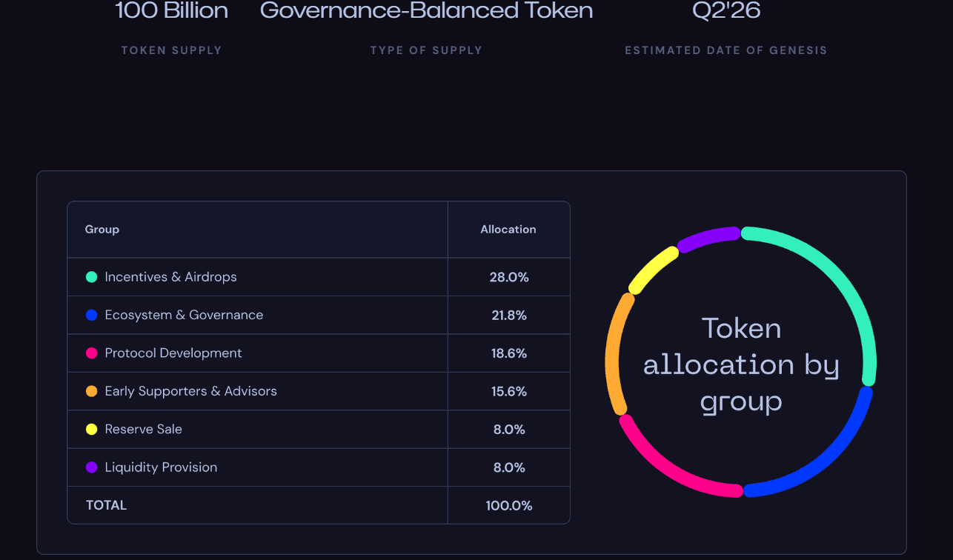Select the Liquidity Provision label

(x=162, y=467)
